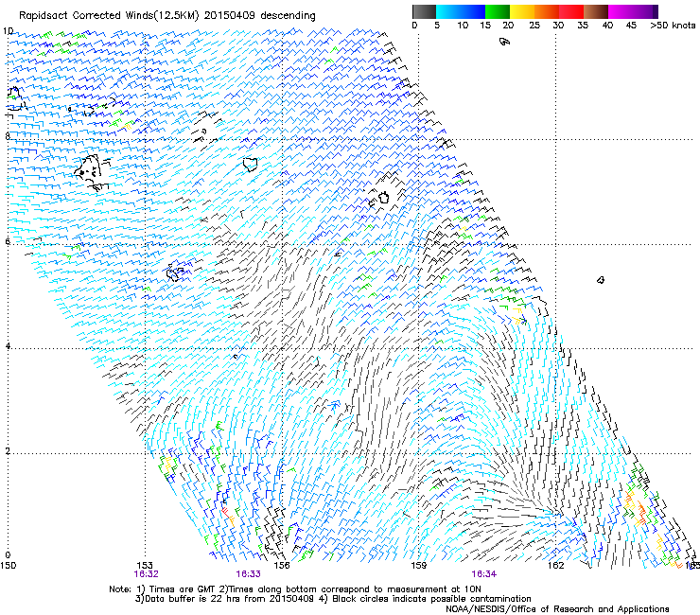
Task: Click the longitude label 162
Action: coord(555,566)
